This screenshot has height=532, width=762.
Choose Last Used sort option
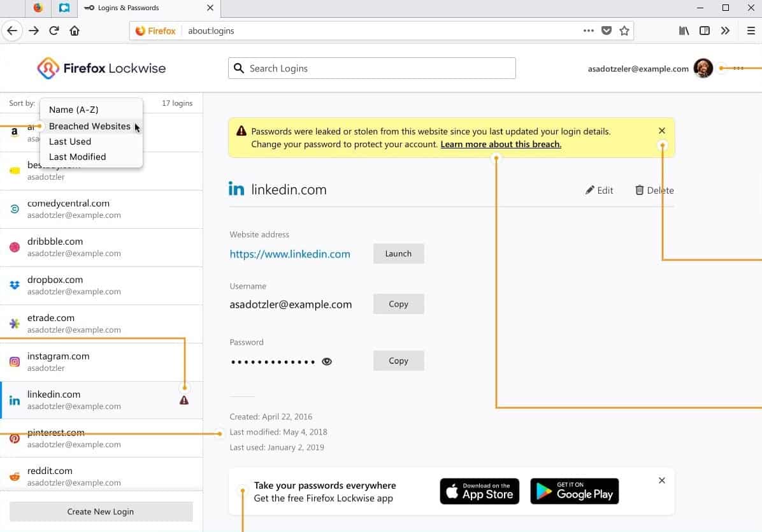coord(91,141)
